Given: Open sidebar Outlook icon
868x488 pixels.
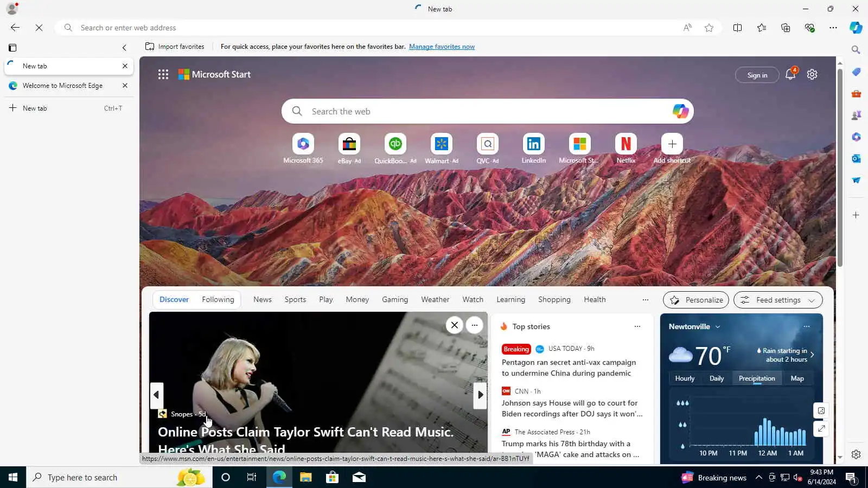Looking at the screenshot, I should point(856,158).
